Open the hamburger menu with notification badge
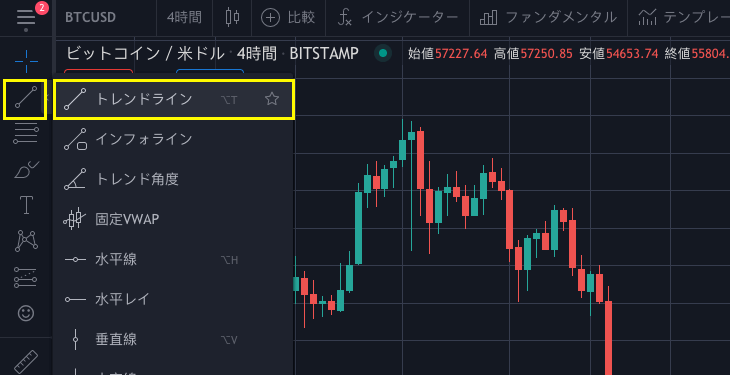Viewport: 730px width, 375px height. 26,17
